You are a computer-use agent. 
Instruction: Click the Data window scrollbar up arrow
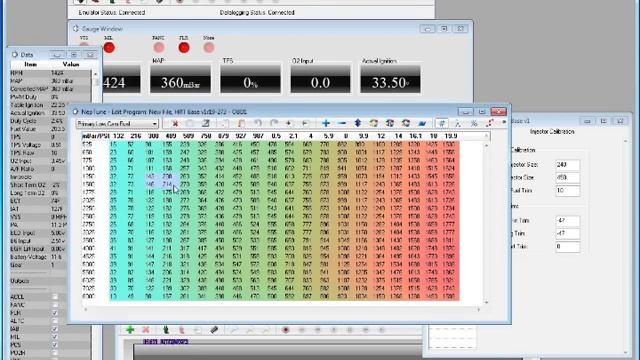point(96,74)
